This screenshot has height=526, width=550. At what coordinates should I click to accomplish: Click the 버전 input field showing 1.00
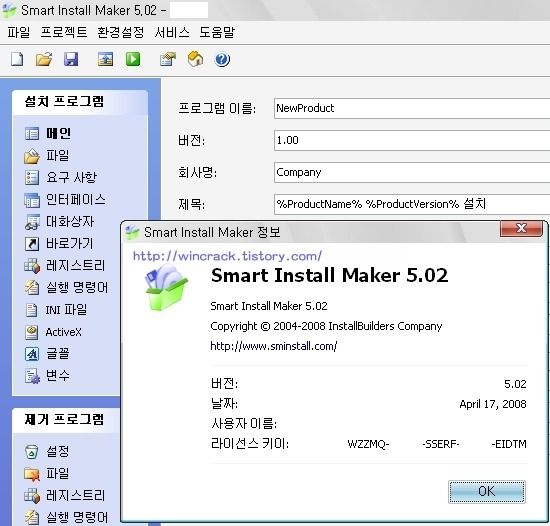412,140
